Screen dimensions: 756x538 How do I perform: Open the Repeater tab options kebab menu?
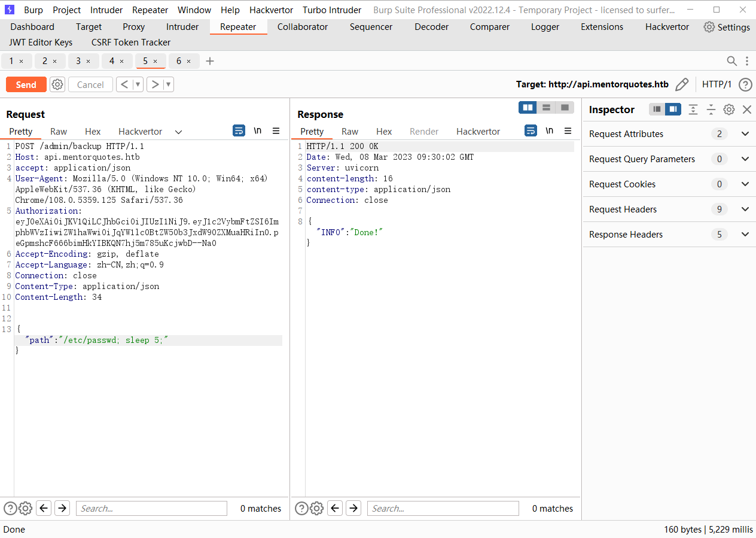[x=747, y=61]
